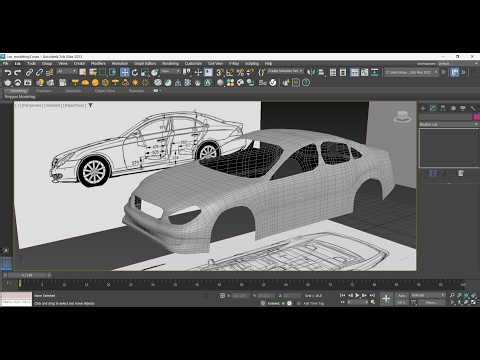The width and height of the screenshot is (480, 360).
Task: Switch to the ribbon Modeling tab
Action: click(x=18, y=91)
